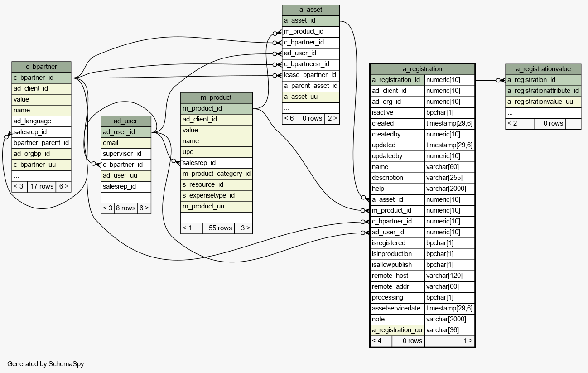Click '55 rows' in m_product
Image resolution: width=588 pixels, height=373 pixels.
point(219,228)
